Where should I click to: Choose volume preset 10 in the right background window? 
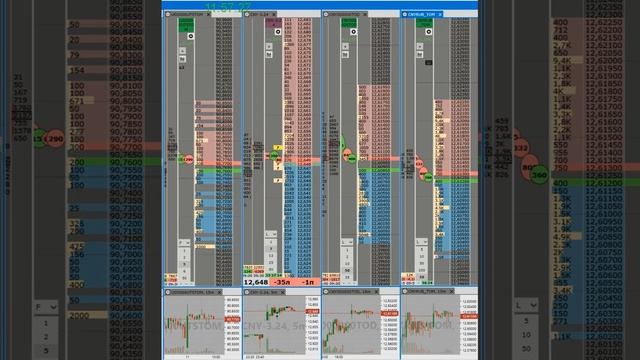pos(526,335)
